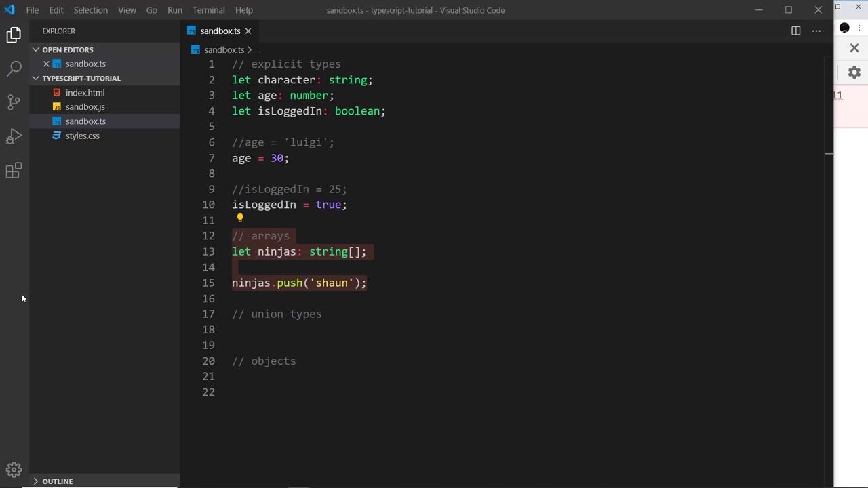Click profile avatar in right-side browser window

(844, 28)
